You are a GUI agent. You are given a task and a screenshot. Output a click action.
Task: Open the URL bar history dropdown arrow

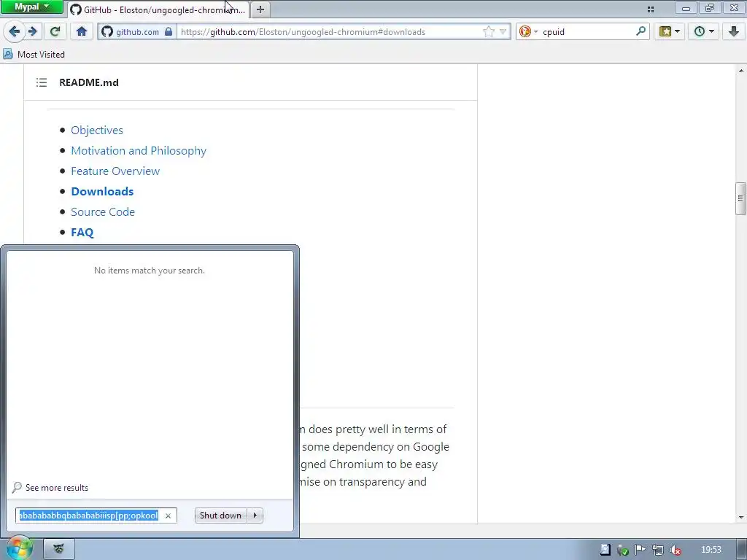tap(503, 32)
